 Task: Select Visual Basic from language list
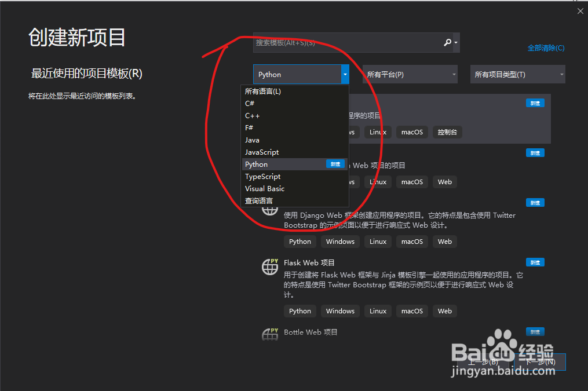coord(295,189)
